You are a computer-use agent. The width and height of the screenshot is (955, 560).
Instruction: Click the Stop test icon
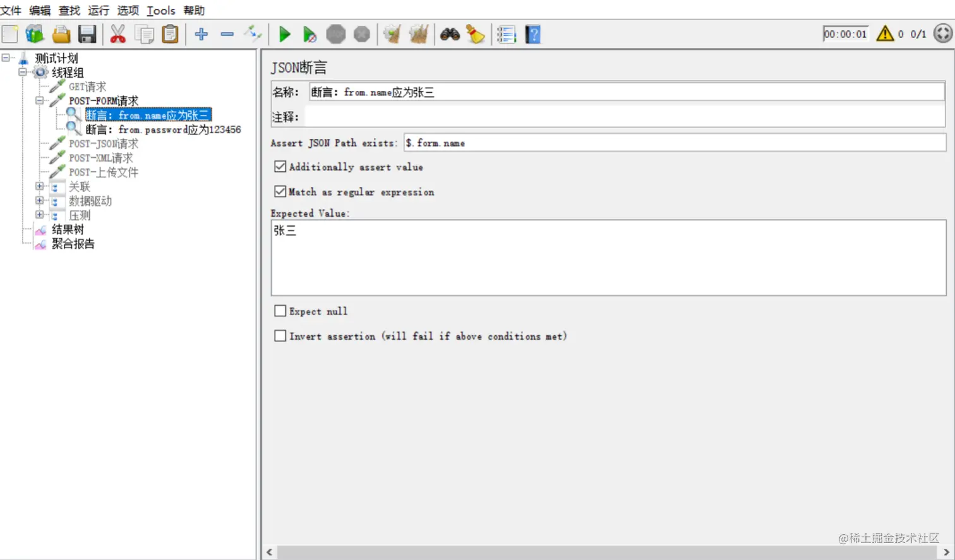(336, 34)
